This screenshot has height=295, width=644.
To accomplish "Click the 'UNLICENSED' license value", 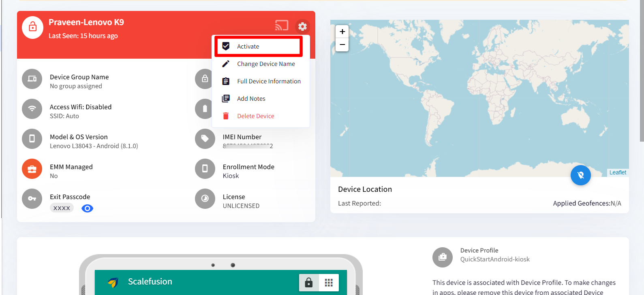I will (x=241, y=206).
